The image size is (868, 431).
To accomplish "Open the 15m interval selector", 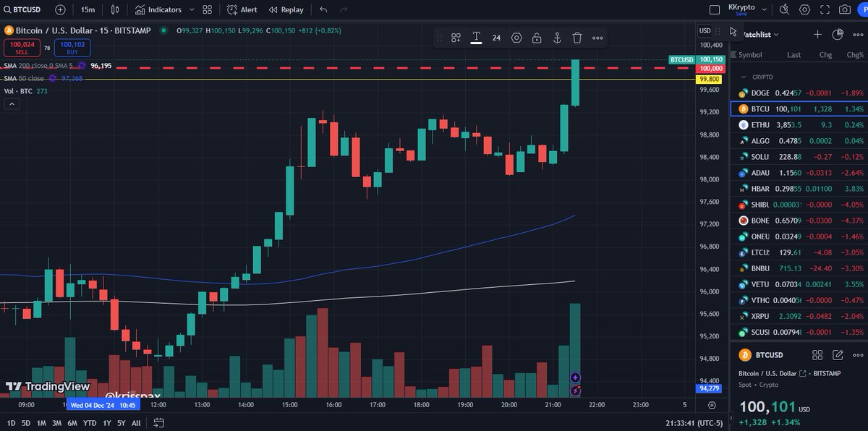I will (x=88, y=10).
